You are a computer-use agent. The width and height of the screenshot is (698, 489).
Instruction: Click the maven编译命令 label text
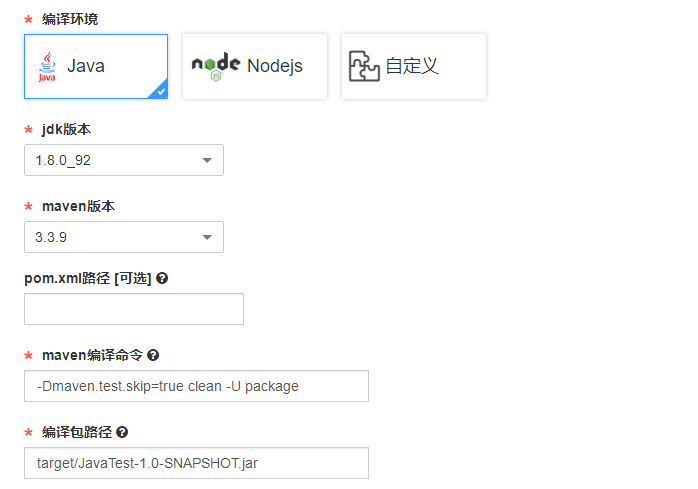coord(92,355)
